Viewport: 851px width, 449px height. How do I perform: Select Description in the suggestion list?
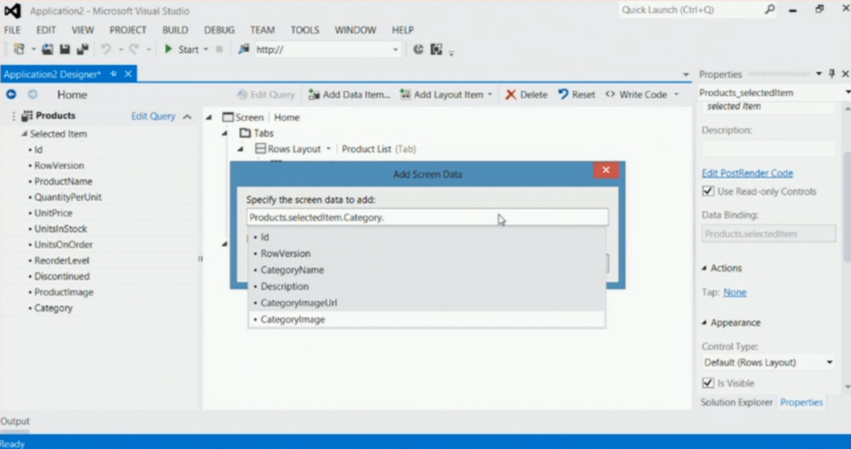tap(427, 286)
